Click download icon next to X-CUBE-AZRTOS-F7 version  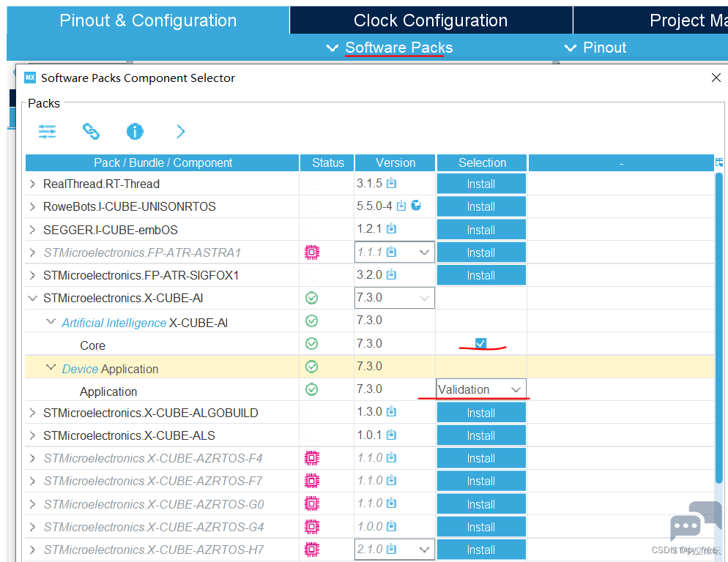(391, 480)
